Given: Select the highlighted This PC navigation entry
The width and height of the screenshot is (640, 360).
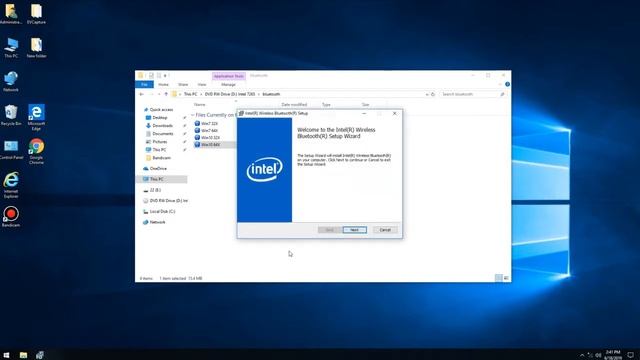Looking at the screenshot, I should (162, 179).
